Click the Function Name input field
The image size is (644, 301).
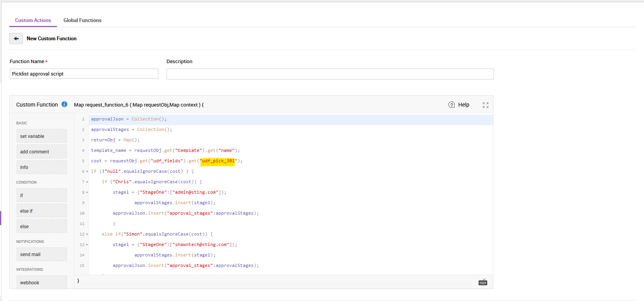[84, 74]
